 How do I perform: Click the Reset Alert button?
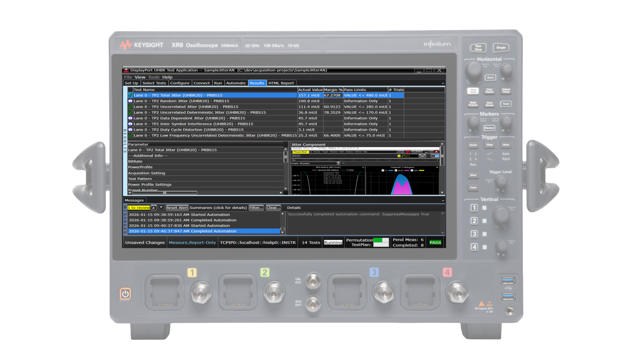pyautogui.click(x=177, y=208)
